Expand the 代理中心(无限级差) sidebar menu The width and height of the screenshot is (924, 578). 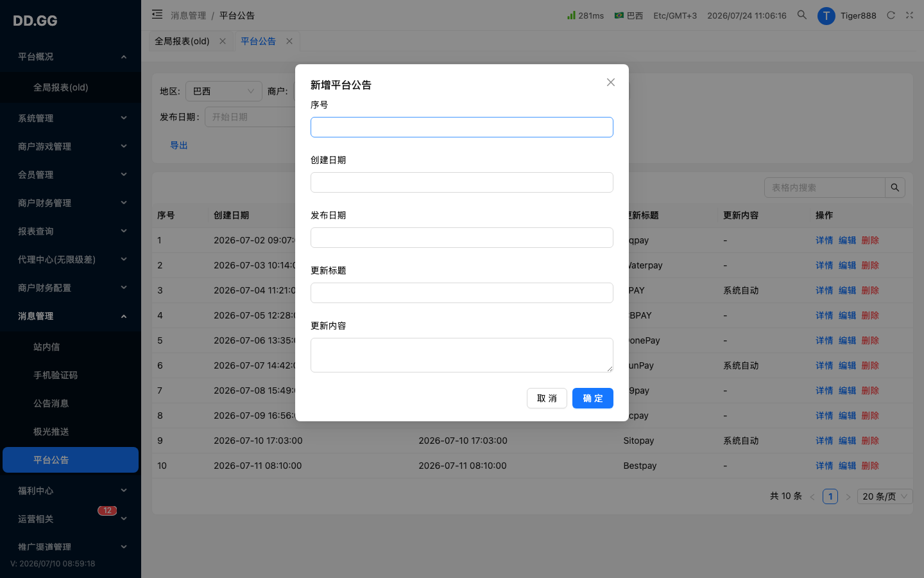tap(71, 259)
